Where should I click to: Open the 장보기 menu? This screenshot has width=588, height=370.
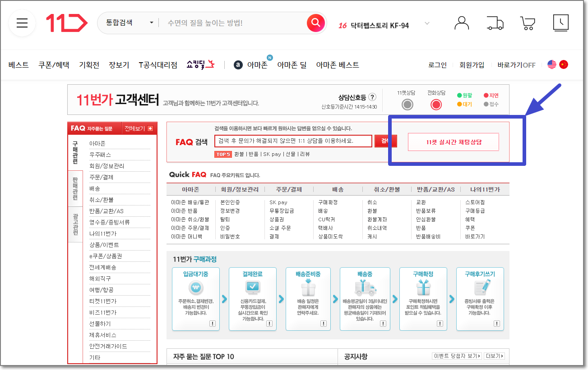pos(119,65)
